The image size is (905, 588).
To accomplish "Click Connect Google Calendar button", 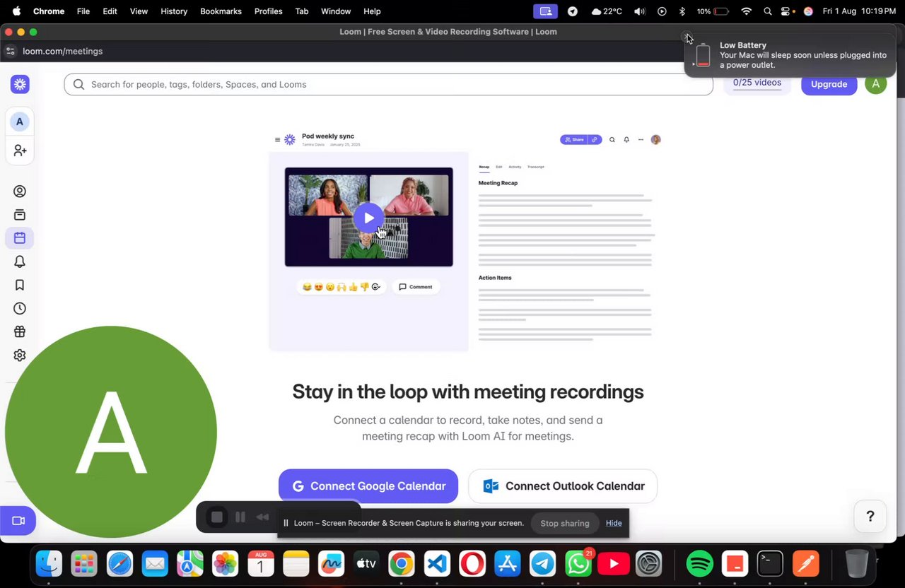I will pyautogui.click(x=368, y=486).
